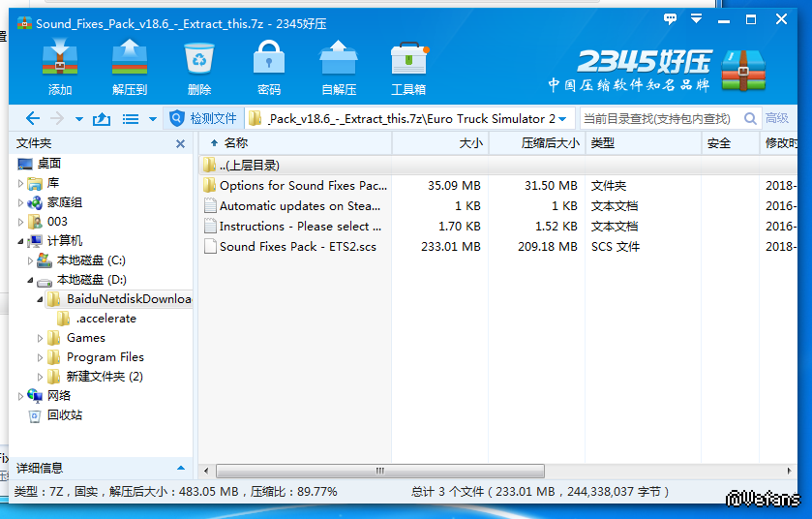Expand the Games folder tree node
812x519 pixels.
[x=40, y=338]
